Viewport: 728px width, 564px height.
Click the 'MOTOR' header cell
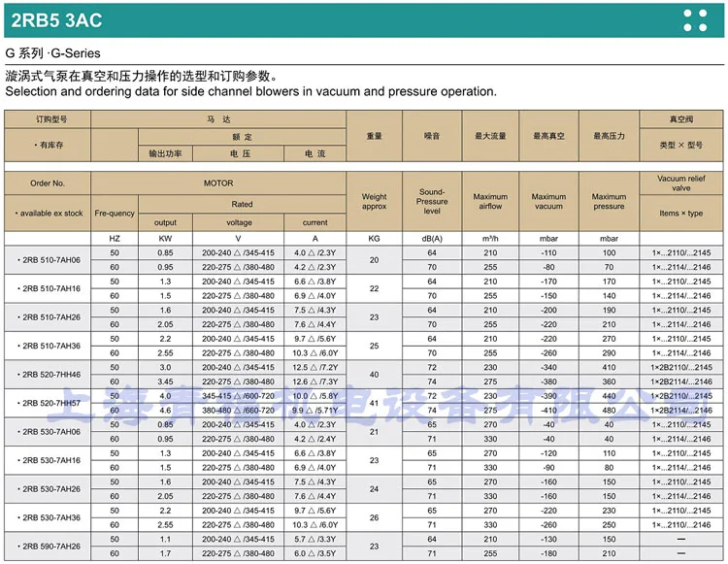coord(218,182)
